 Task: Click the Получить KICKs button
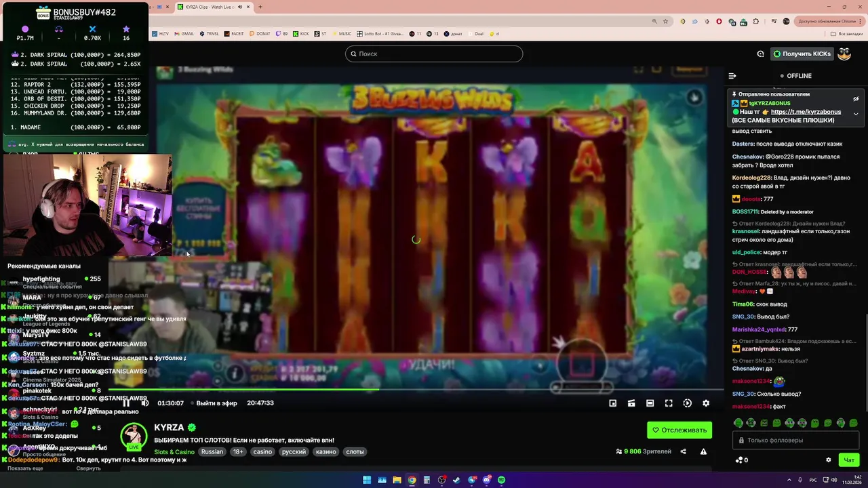802,54
